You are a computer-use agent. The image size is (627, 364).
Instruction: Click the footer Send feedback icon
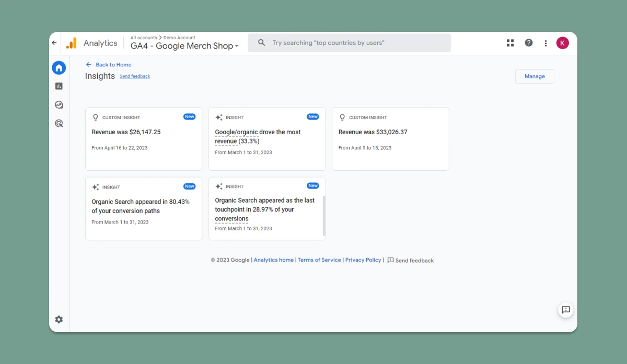(390, 260)
